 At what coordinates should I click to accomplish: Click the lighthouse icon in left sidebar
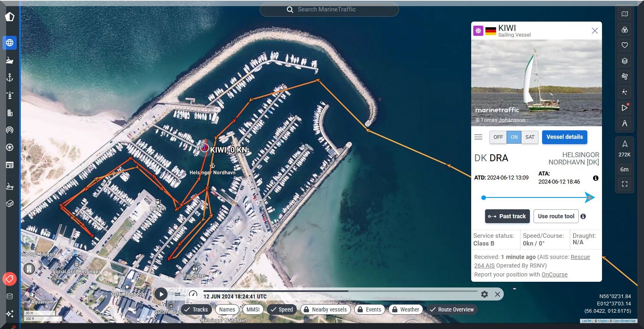pyautogui.click(x=10, y=95)
